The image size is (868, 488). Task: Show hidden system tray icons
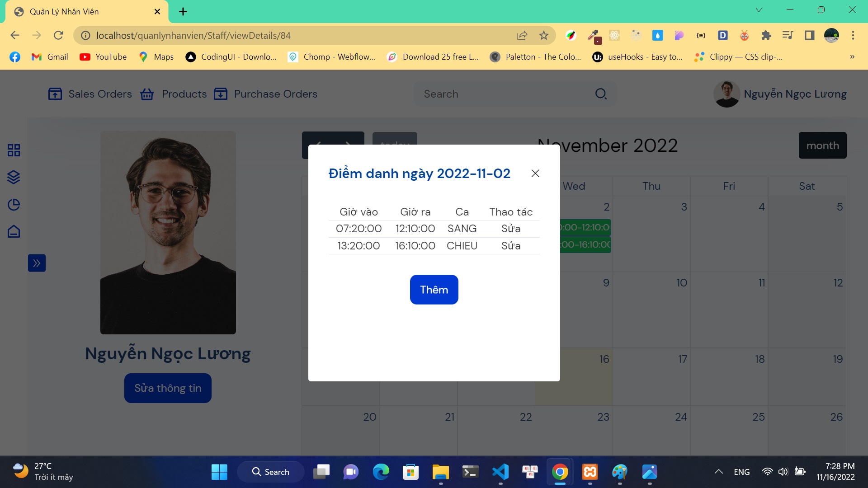pos(718,472)
